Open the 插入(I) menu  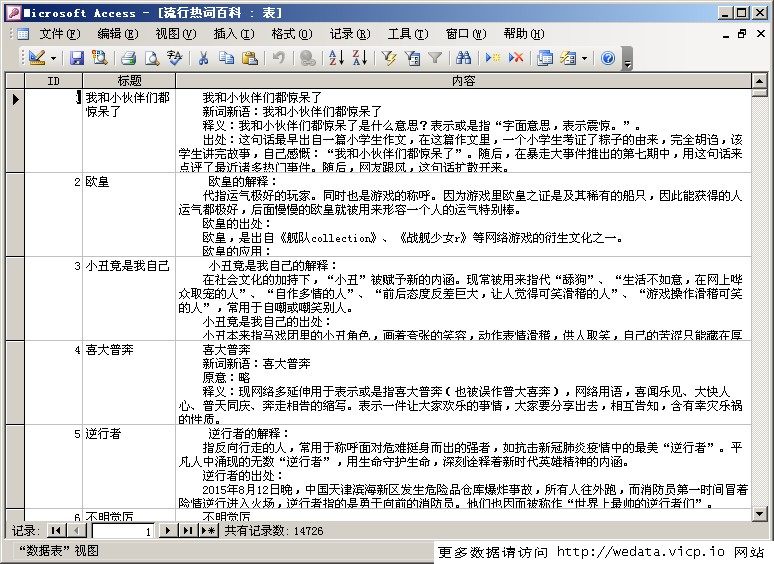(233, 34)
